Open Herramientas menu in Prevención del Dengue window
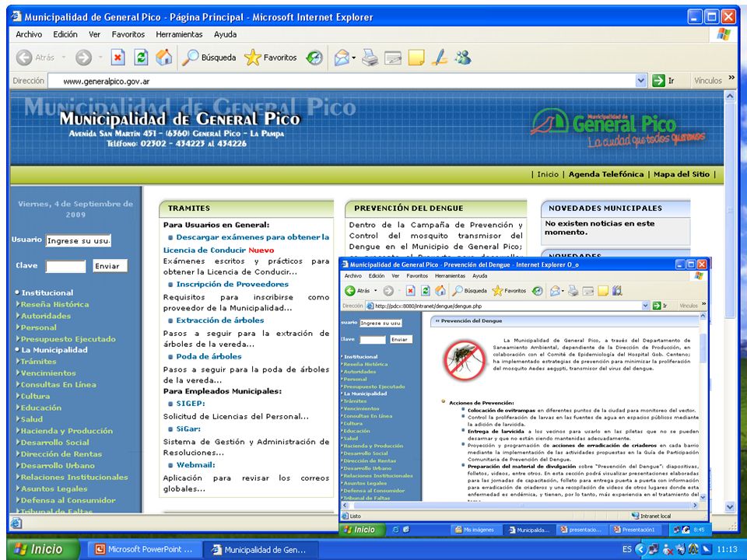Viewport: 747px width, 560px height. click(451, 275)
